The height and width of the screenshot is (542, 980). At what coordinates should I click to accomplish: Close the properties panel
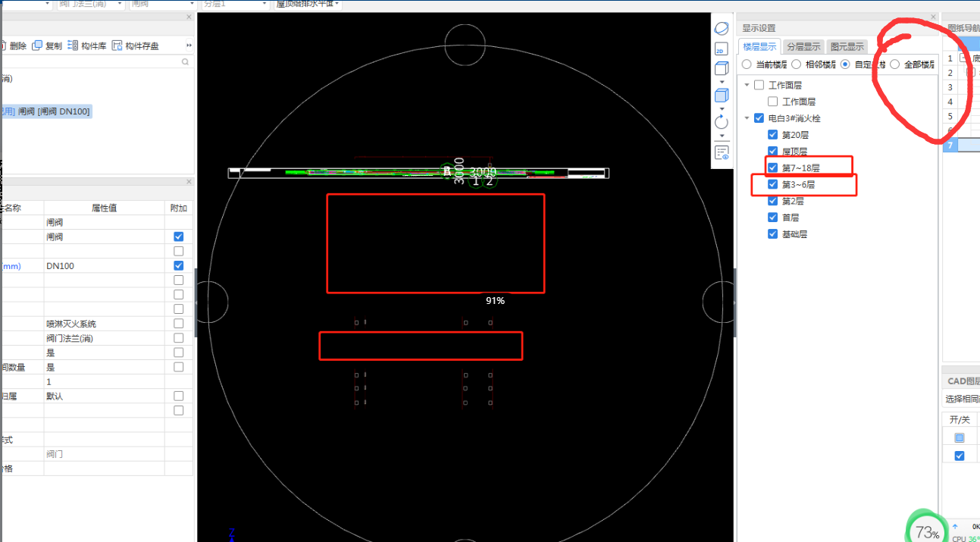189,182
